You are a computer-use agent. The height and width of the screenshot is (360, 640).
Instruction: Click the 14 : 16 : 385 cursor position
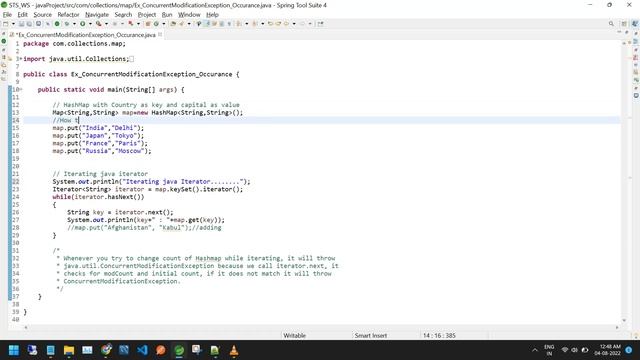coord(439,336)
